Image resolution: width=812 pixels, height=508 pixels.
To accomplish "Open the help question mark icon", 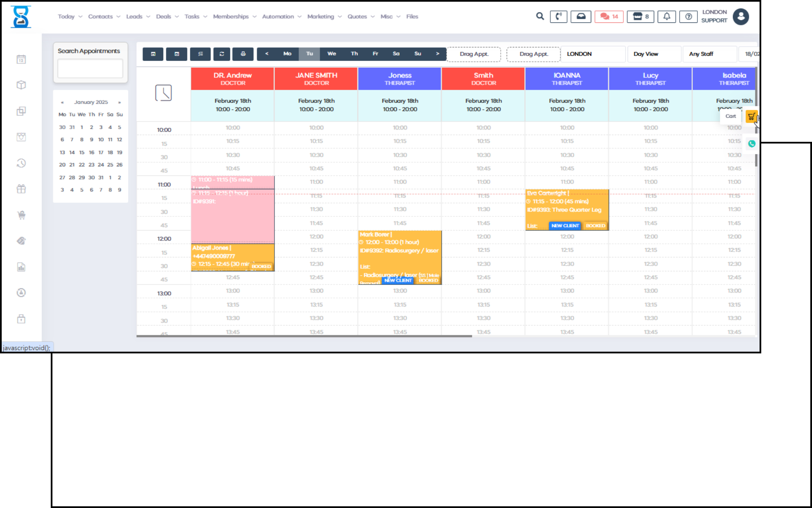I will 688,17.
